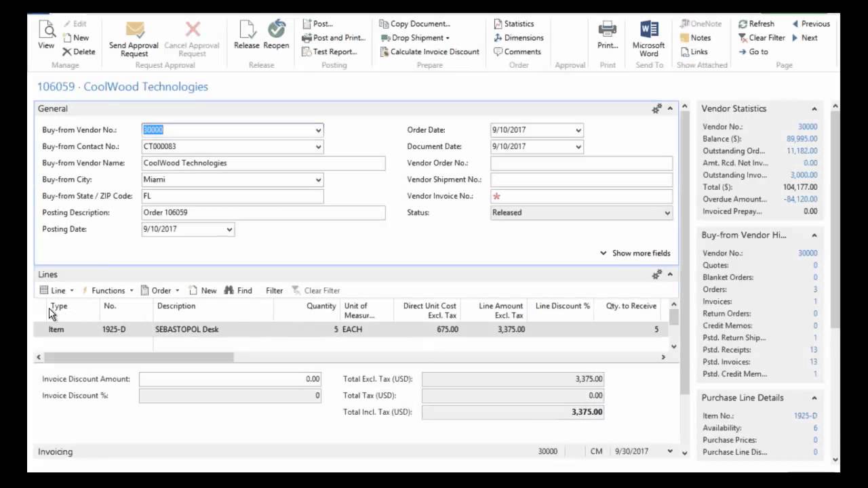Collapse the Lines FastTab
Image resolution: width=868 pixels, height=488 pixels.
tap(670, 274)
